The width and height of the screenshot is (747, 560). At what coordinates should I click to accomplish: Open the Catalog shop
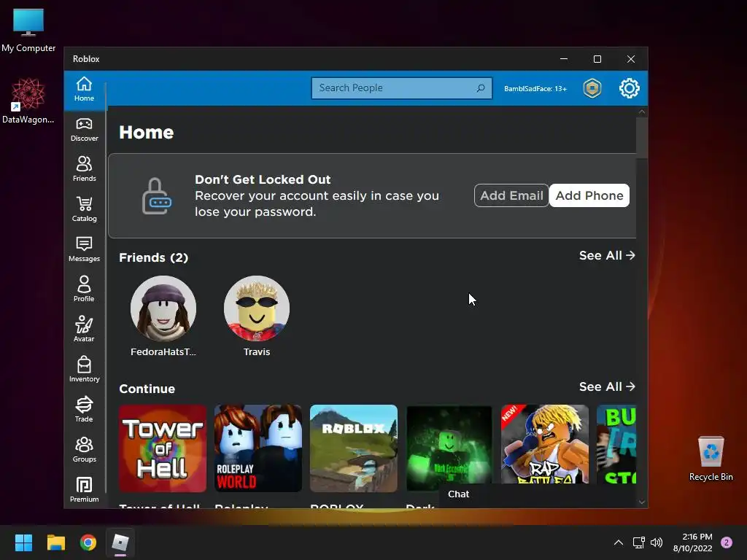click(85, 209)
